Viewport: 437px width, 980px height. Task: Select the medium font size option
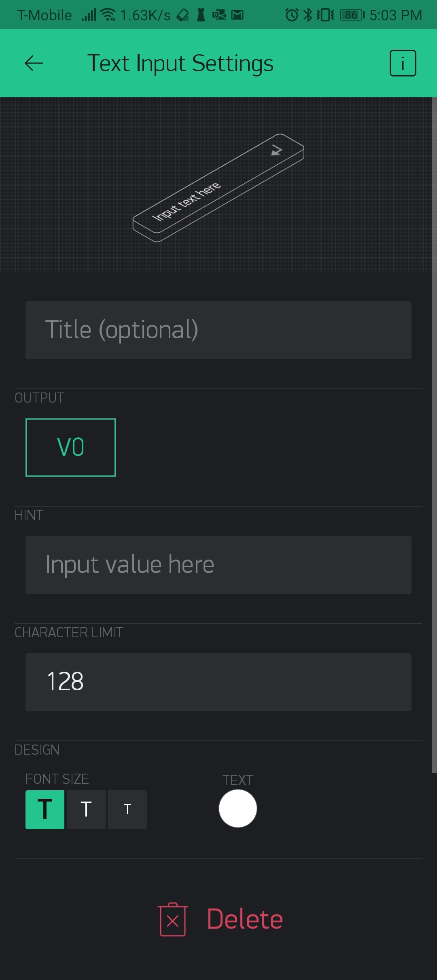[x=86, y=809]
